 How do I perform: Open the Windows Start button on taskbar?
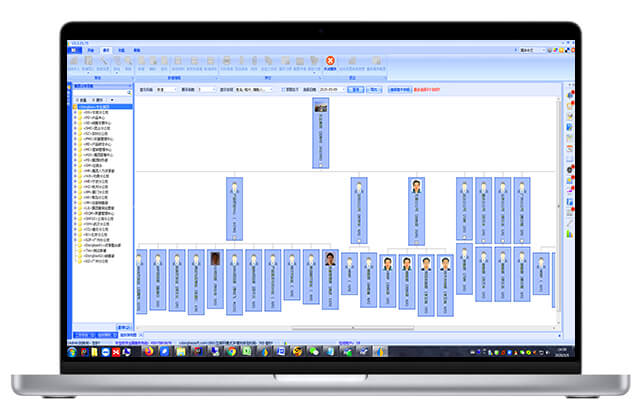point(72,351)
